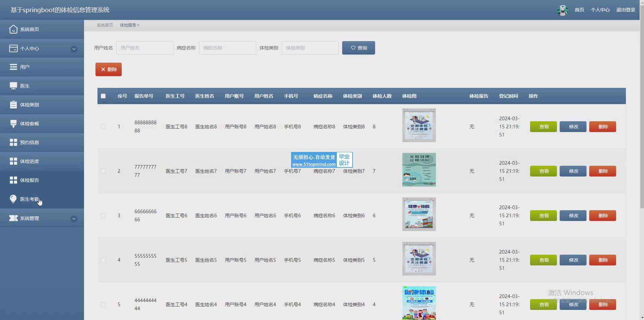Focus the 体检类别 input field
The width and height of the screenshot is (644, 320).
pyautogui.click(x=310, y=48)
